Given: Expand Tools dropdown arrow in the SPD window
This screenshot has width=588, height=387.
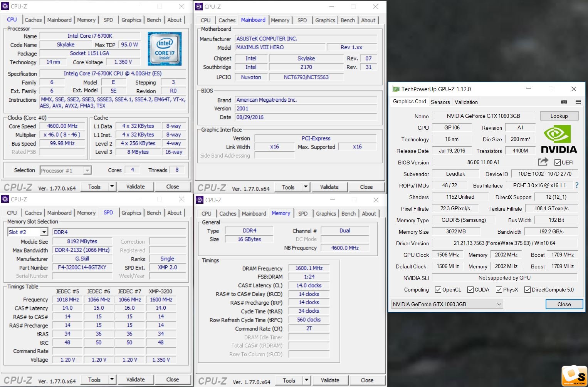Looking at the screenshot, I should pos(112,380).
